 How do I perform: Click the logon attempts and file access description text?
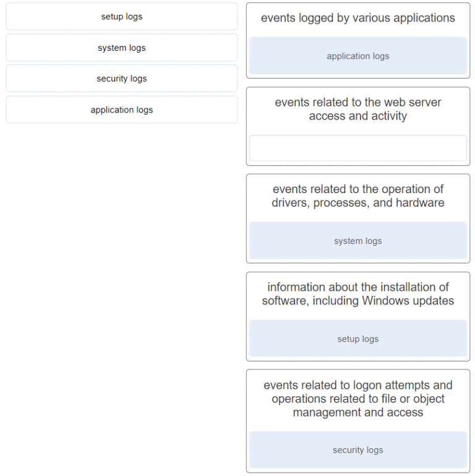tap(357, 399)
